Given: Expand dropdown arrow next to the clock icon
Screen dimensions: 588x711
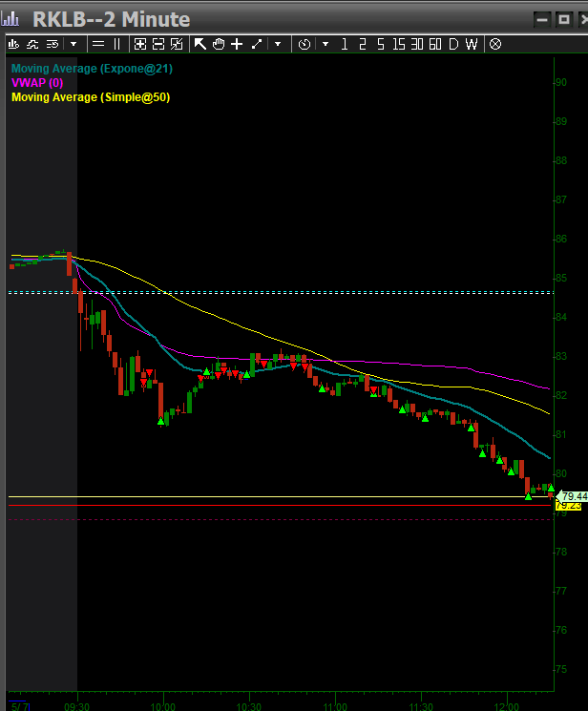Looking at the screenshot, I should (x=325, y=44).
